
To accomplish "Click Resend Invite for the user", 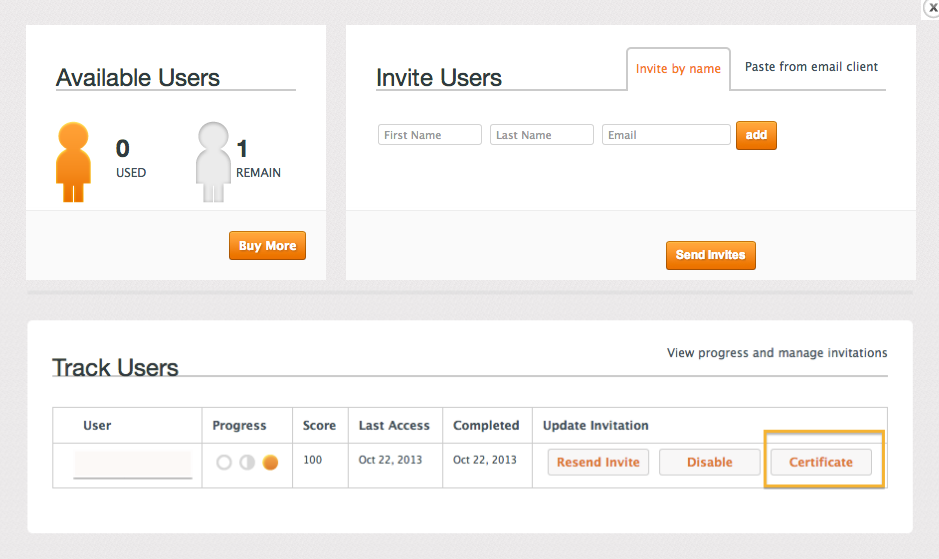I will coord(598,462).
